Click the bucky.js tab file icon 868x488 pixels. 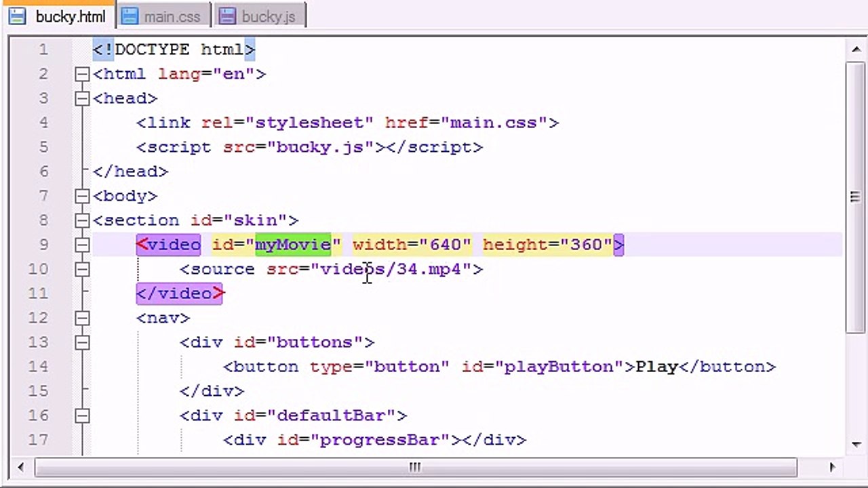[x=227, y=16]
